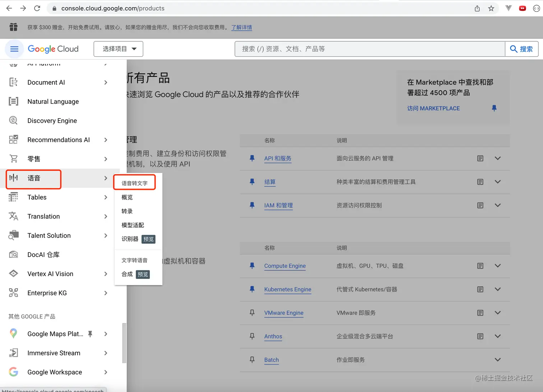Screen dimensions: 543x392
Task: Open 访问 MARKETPLACE link
Action: (x=433, y=108)
